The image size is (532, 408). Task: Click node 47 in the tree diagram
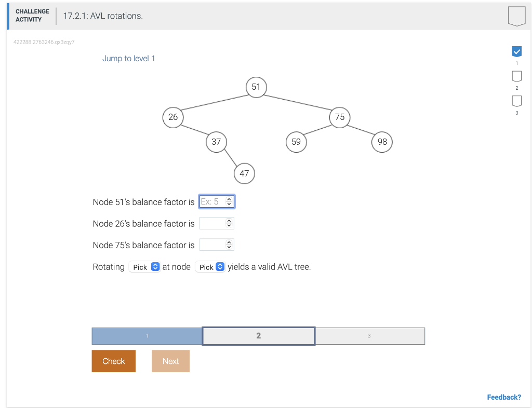pos(244,173)
